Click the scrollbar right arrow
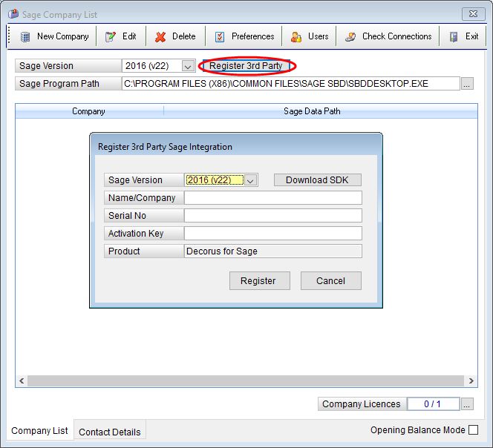Viewport: 493px width, 448px height. click(471, 381)
